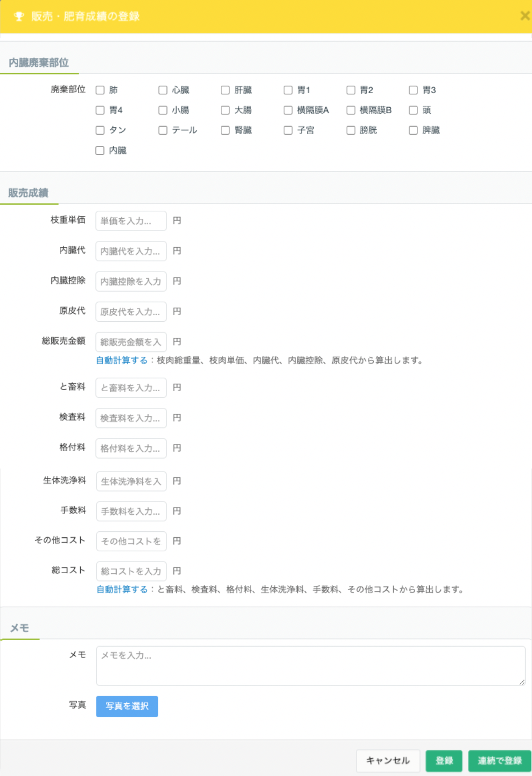Toggle the 胃1 checkbox

(288, 90)
